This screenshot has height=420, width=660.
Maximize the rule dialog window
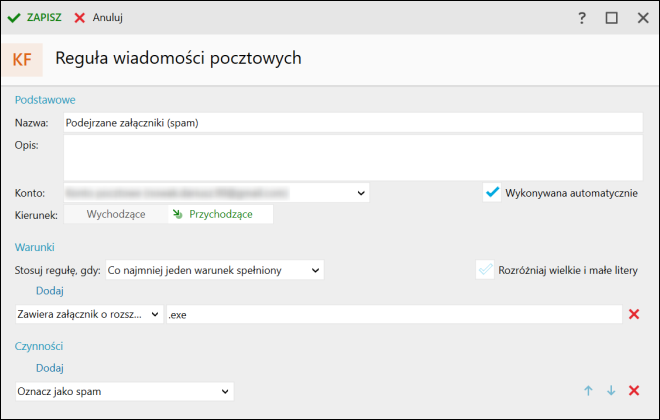612,18
